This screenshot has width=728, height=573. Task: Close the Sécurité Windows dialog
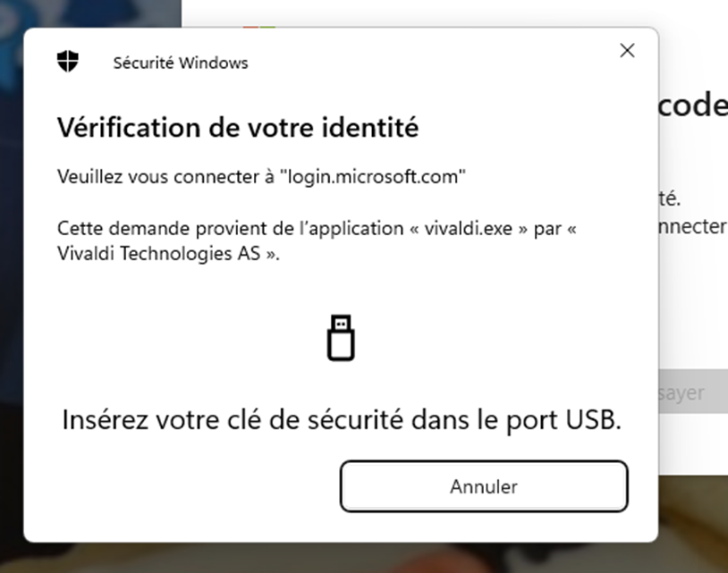[627, 51]
